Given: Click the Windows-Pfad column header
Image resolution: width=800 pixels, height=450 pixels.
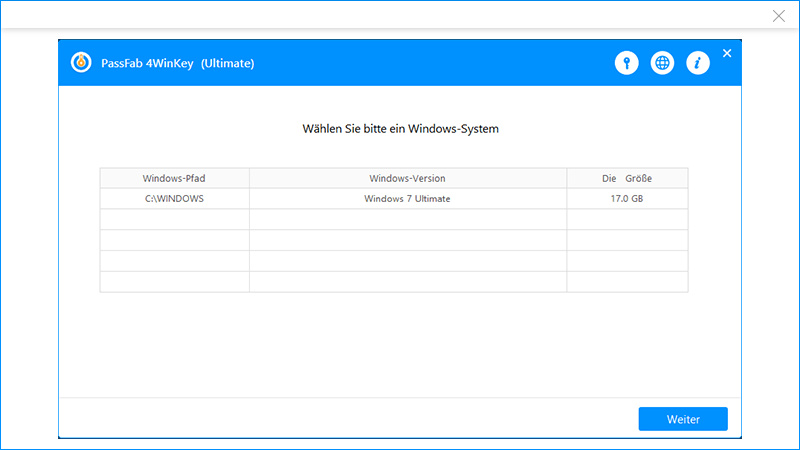Looking at the screenshot, I should 175,178.
